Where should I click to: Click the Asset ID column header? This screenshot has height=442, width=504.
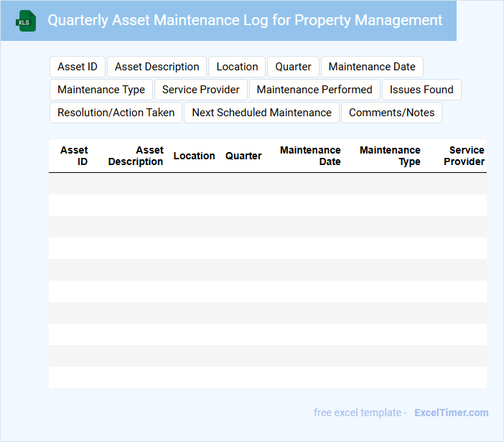click(74, 156)
